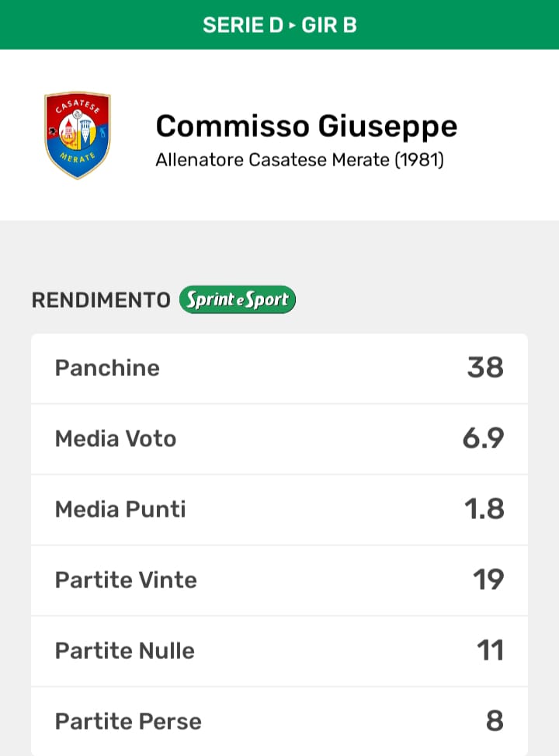Select the Panchine row label

(107, 368)
